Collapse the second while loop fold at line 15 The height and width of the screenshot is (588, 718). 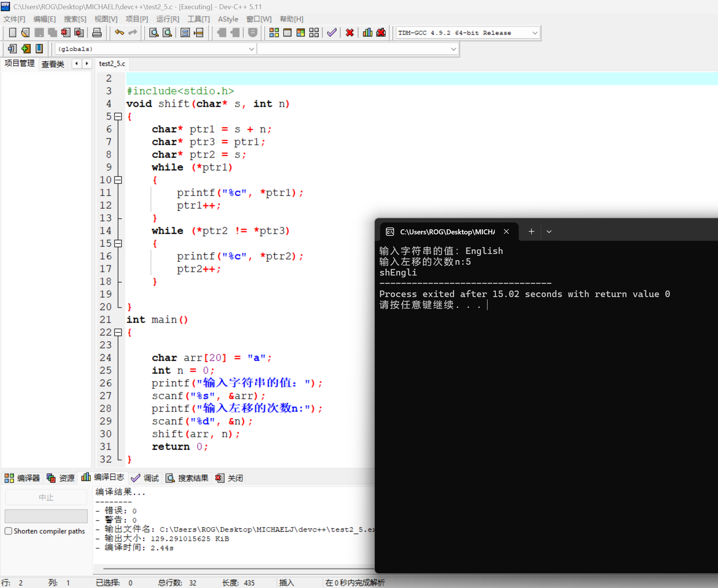[118, 243]
